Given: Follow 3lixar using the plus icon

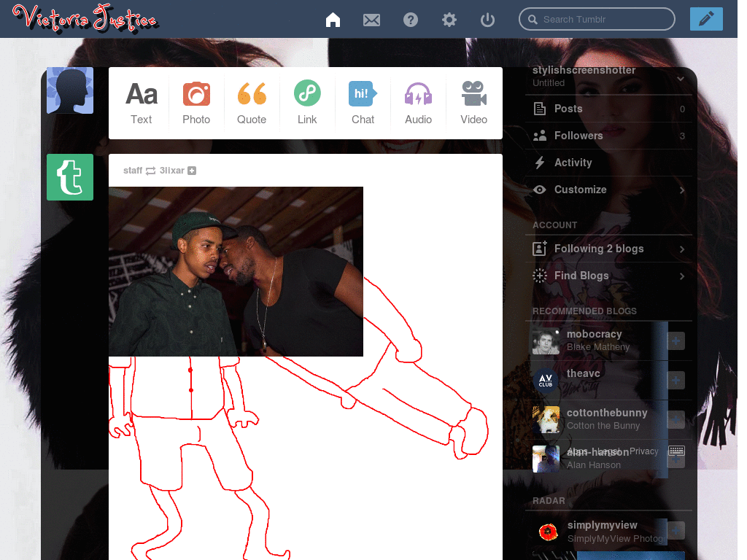Looking at the screenshot, I should coord(192,171).
